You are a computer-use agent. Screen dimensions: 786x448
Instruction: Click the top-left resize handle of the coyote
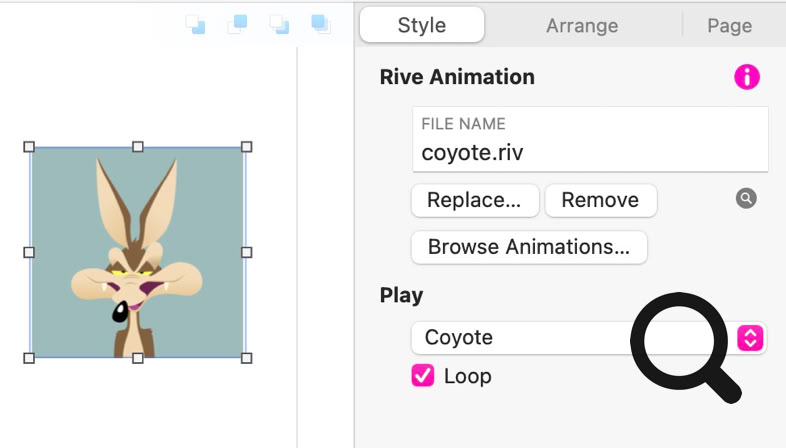(x=29, y=147)
